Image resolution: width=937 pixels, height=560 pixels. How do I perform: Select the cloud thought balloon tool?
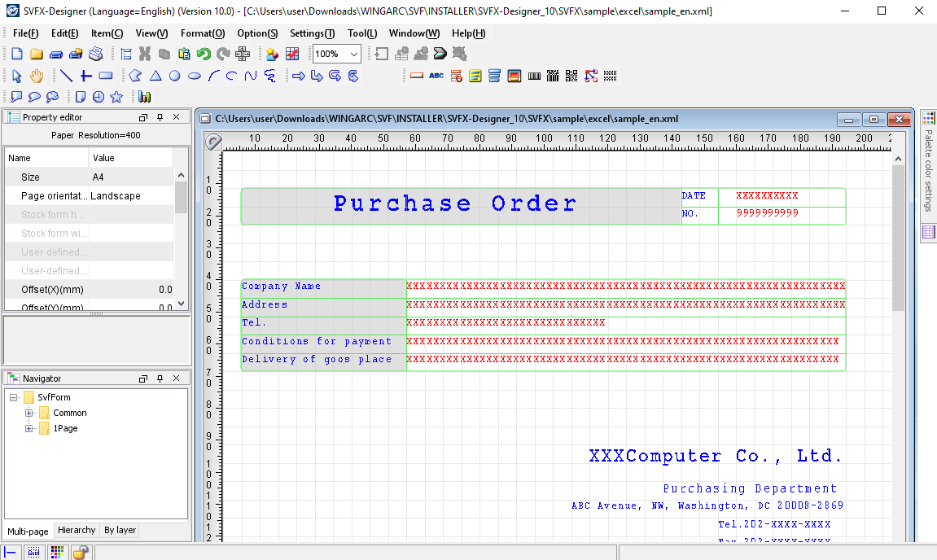pos(53,97)
